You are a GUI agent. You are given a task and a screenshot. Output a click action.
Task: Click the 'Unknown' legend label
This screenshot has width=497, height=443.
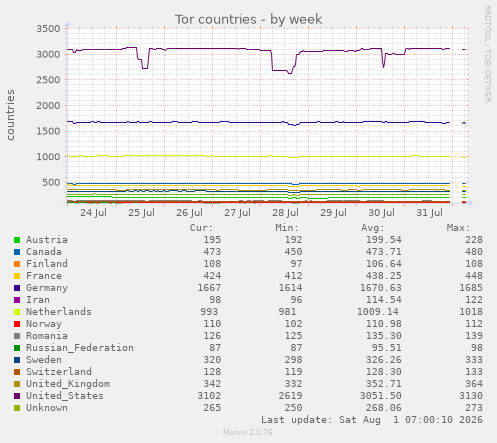click(x=47, y=408)
